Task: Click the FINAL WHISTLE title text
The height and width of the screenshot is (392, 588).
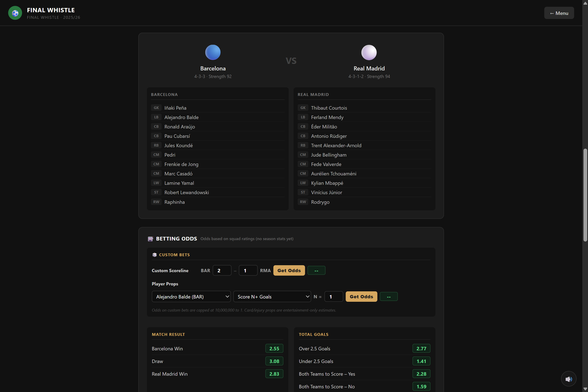Action: point(51,10)
